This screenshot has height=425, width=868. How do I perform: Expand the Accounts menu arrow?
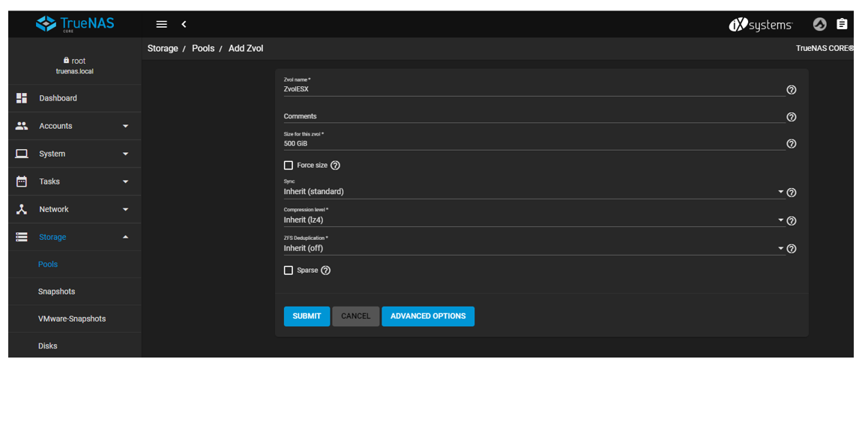click(x=126, y=126)
